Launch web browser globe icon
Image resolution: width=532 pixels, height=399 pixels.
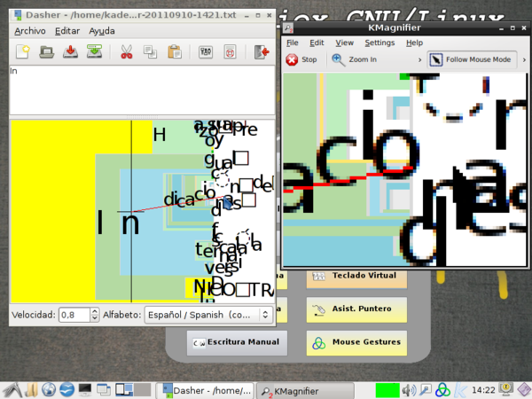(49, 390)
